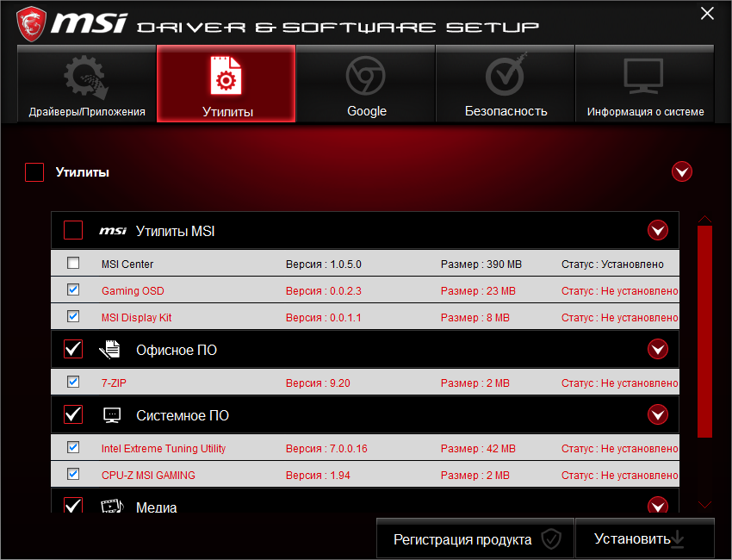Image resolution: width=732 pixels, height=560 pixels.
Task: Collapse the top Утилиты section chevron
Action: coord(681,171)
